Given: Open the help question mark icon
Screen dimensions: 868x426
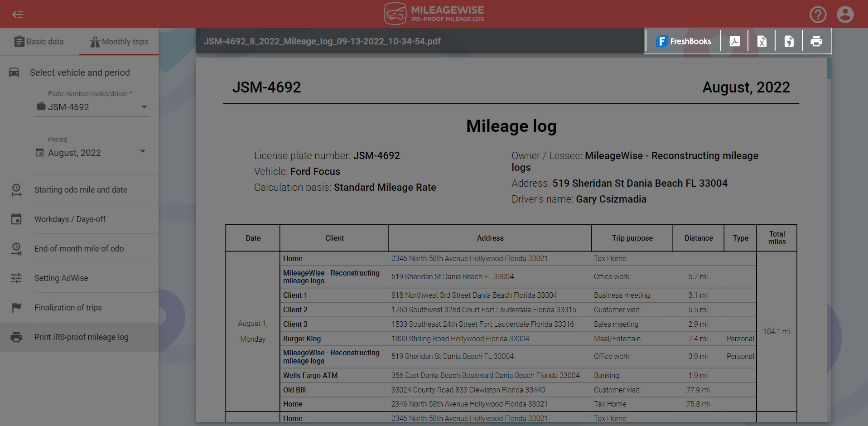Looking at the screenshot, I should coord(818,15).
